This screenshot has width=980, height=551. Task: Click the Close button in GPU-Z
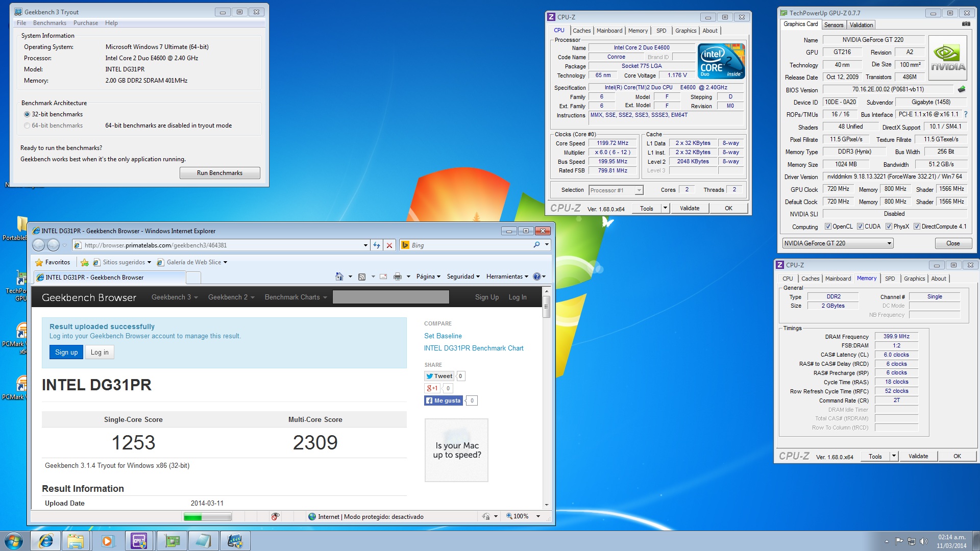[953, 243]
